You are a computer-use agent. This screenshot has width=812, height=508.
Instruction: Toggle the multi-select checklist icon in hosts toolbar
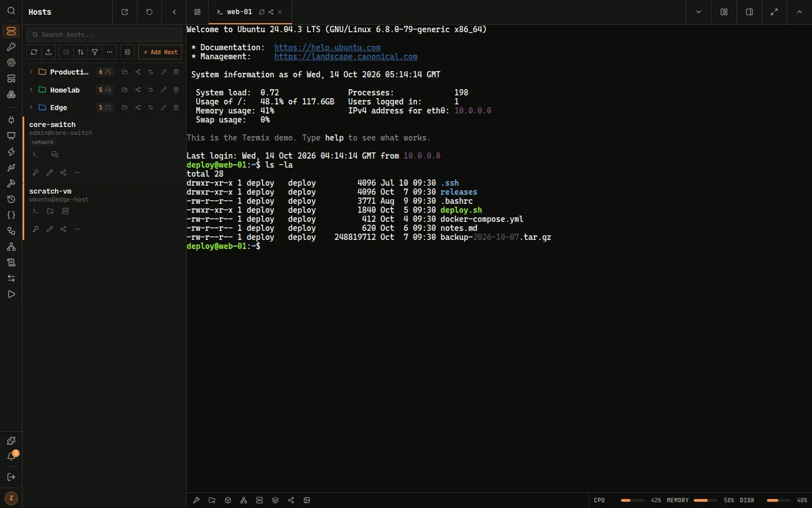click(66, 52)
